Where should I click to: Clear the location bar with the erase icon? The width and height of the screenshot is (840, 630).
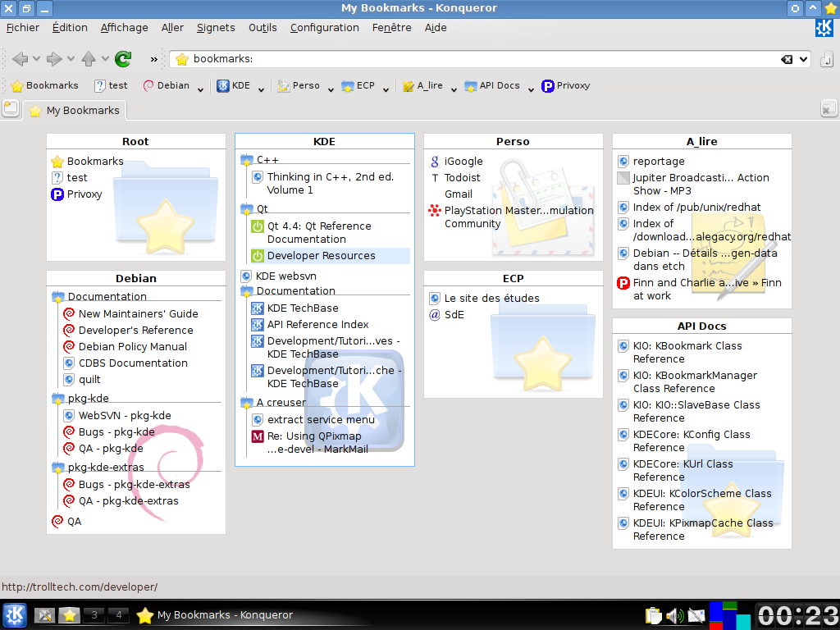(787, 59)
